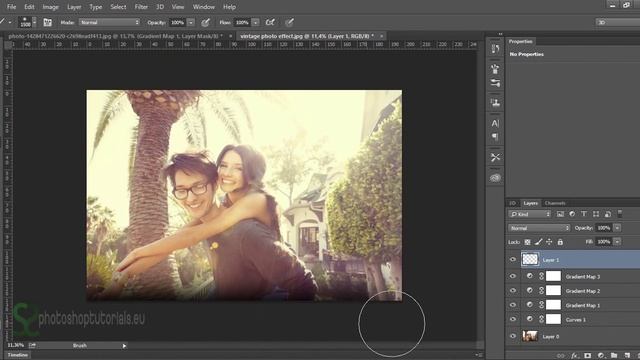Enable pressure for size icon
Viewport: 640px width, 360px height.
click(289, 22)
